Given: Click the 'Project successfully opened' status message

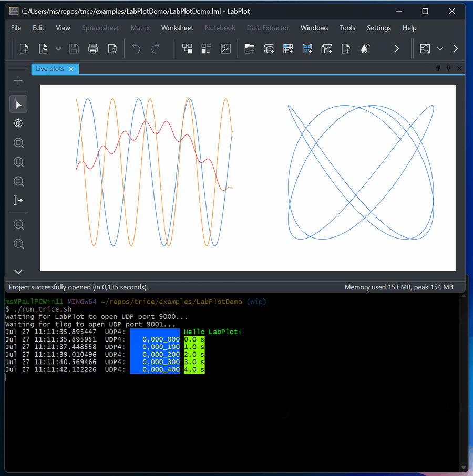Looking at the screenshot, I should click(x=78, y=287).
